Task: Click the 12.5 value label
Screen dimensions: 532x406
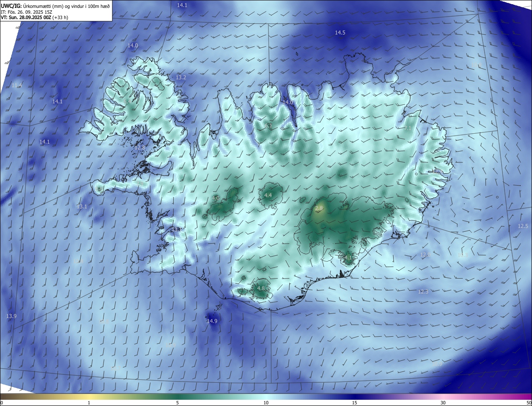Action: pyautogui.click(x=523, y=226)
